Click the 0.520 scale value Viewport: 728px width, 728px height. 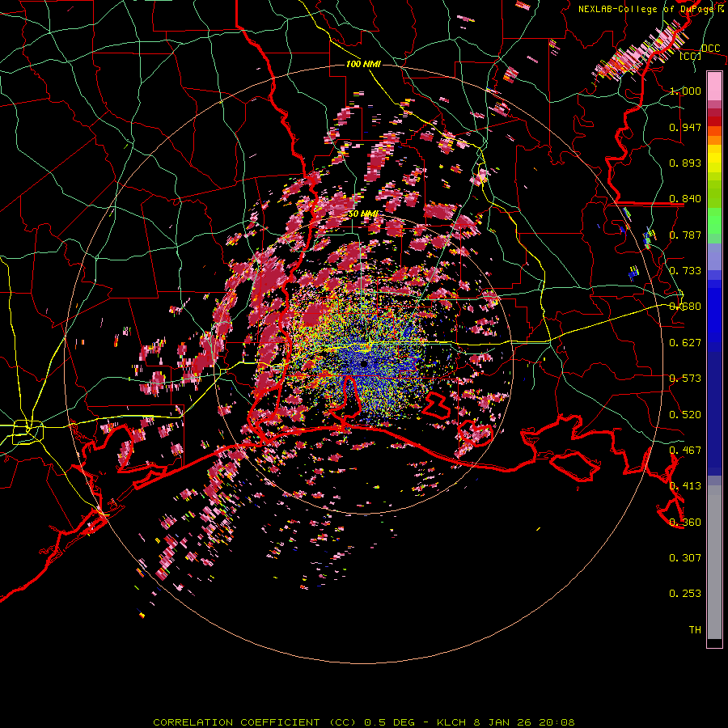[685, 415]
